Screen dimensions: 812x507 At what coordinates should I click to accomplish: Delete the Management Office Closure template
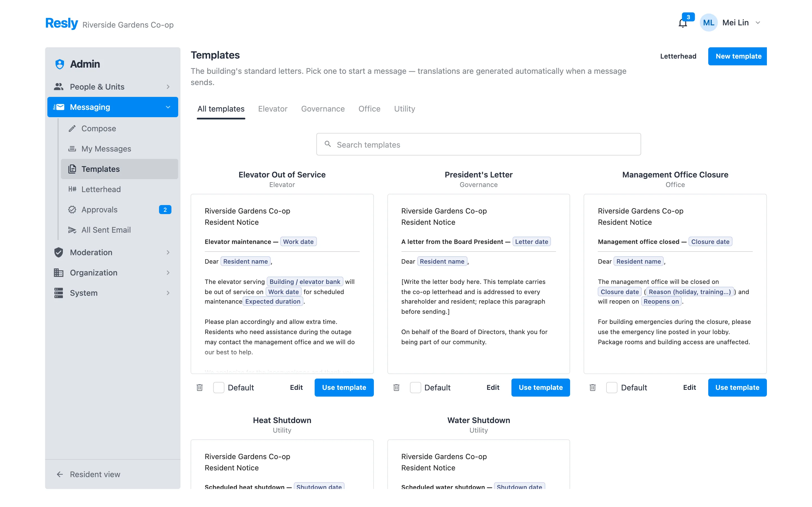pos(593,388)
